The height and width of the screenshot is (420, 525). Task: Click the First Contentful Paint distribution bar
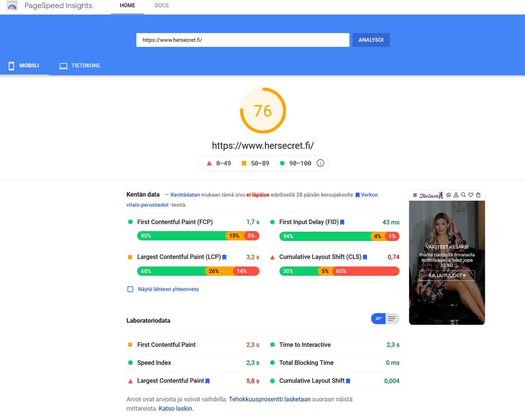click(198, 236)
